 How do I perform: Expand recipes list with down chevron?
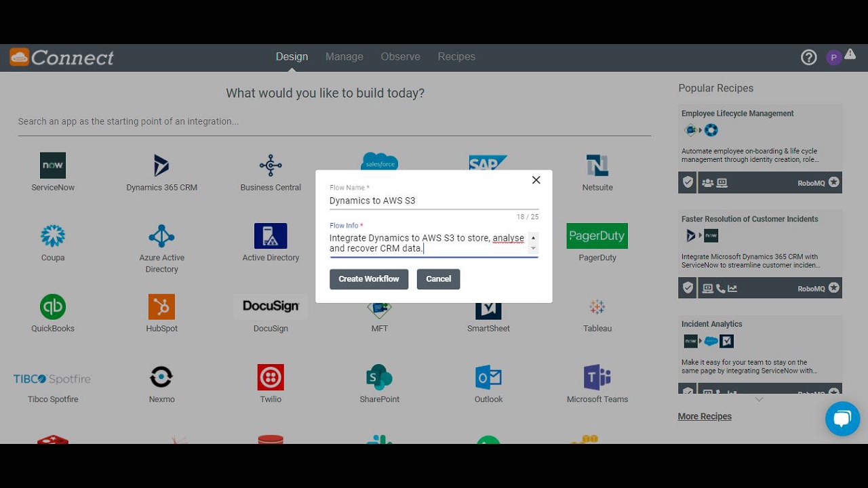[x=759, y=400]
